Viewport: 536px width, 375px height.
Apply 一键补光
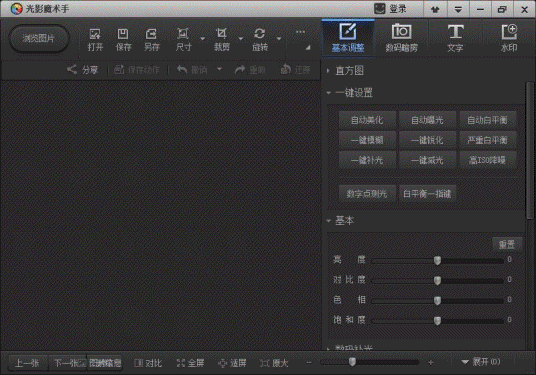point(367,160)
